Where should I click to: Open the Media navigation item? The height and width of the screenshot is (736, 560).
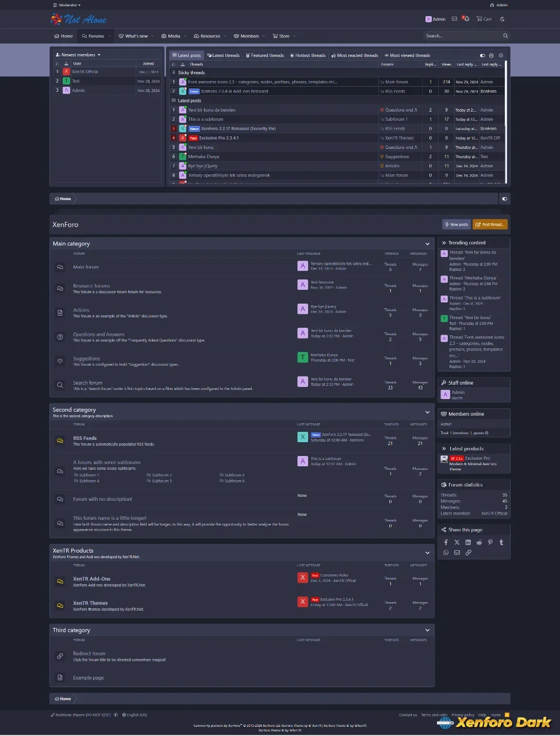point(171,36)
